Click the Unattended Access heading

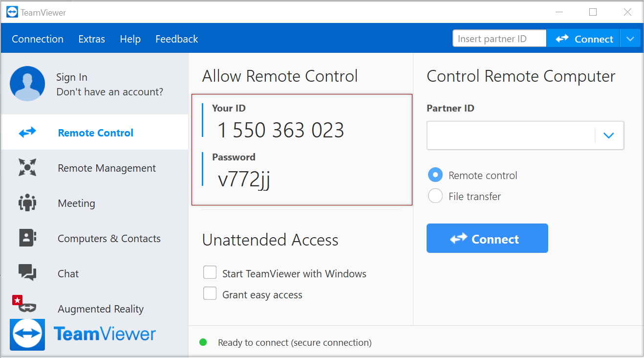[270, 240]
